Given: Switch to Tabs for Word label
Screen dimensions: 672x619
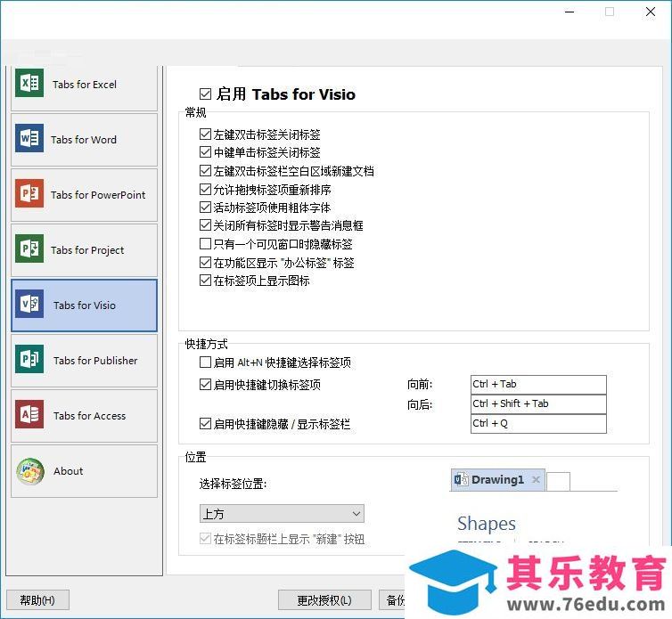Looking at the screenshot, I should click(84, 140).
